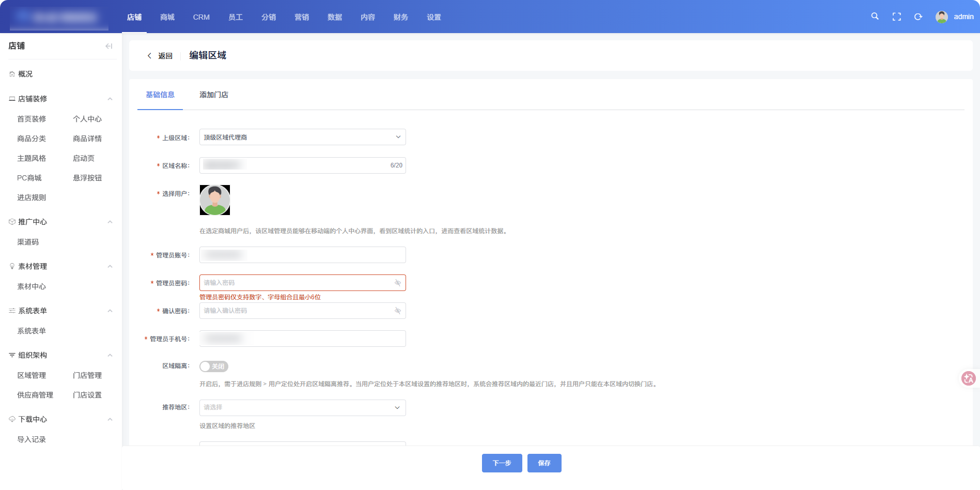Viewport: 980px width, 490px height.
Task: Click the 下一步 button
Action: (502, 463)
